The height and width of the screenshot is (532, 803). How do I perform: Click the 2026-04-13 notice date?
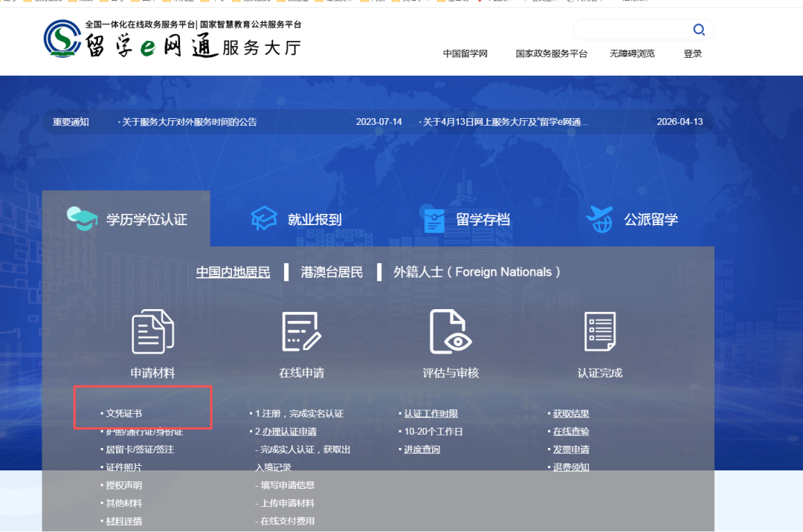click(680, 122)
